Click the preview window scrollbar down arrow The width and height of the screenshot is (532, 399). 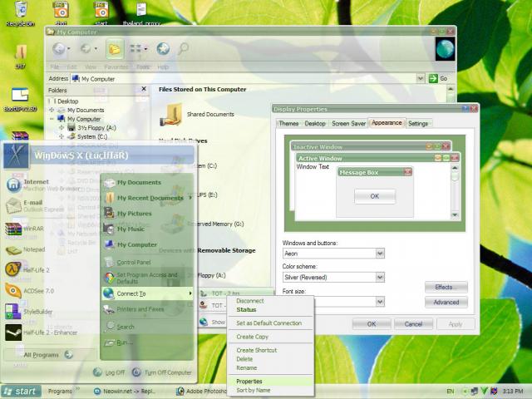(455, 215)
